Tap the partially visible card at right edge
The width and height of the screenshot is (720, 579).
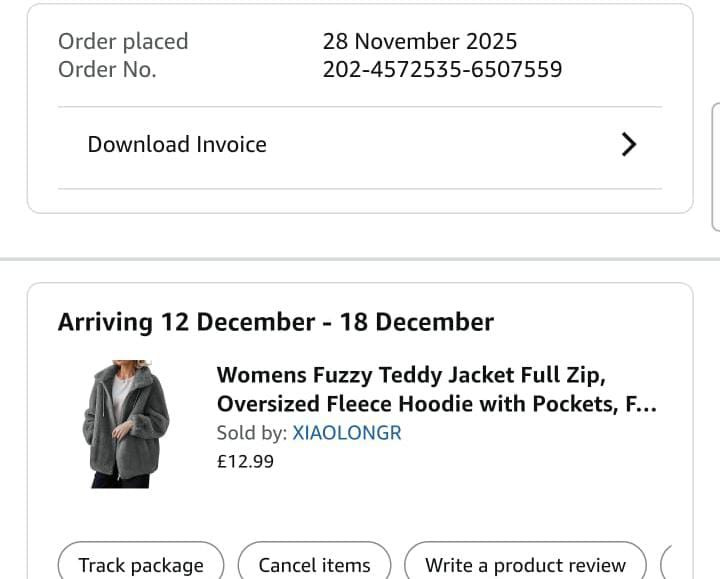[x=714, y=165]
